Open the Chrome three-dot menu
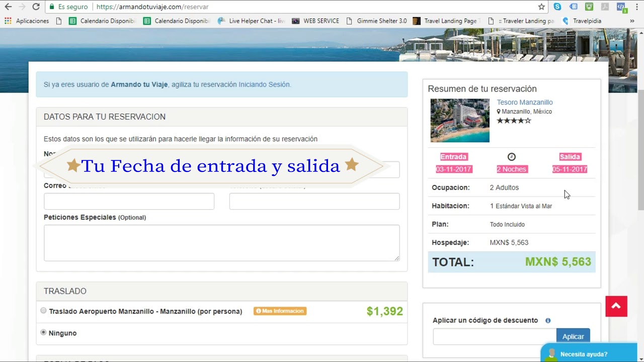The image size is (644, 362). 636,7
